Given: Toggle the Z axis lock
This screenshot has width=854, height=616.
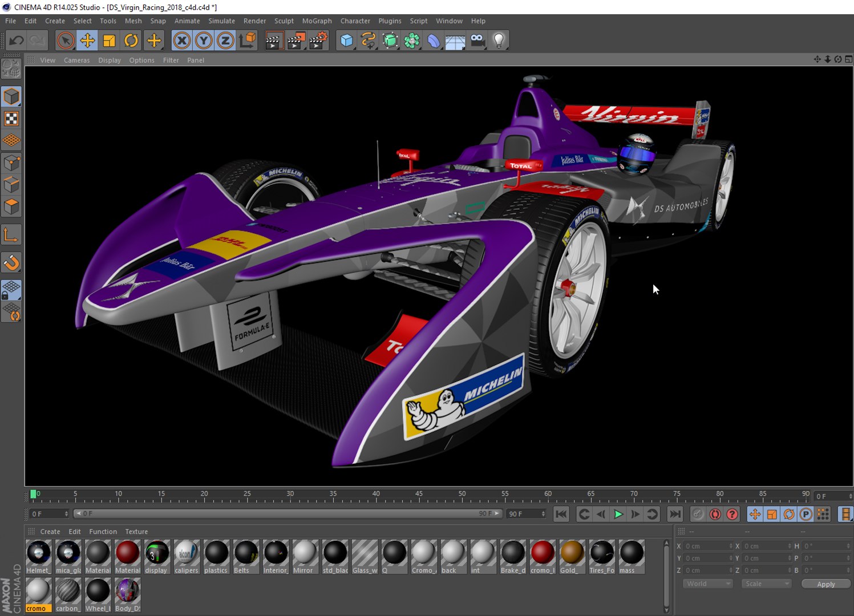Looking at the screenshot, I should (225, 40).
